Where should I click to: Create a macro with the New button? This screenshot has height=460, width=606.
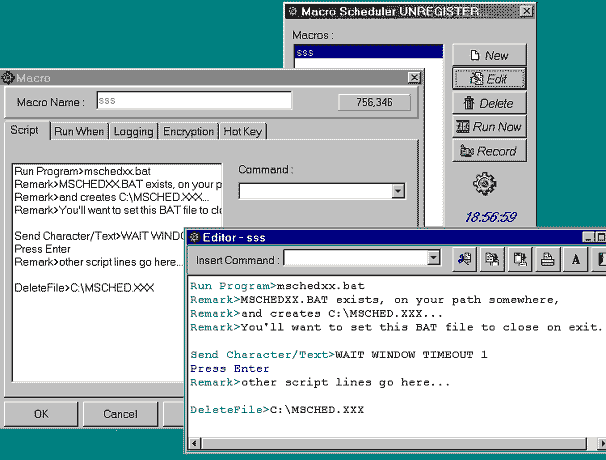[x=489, y=55]
